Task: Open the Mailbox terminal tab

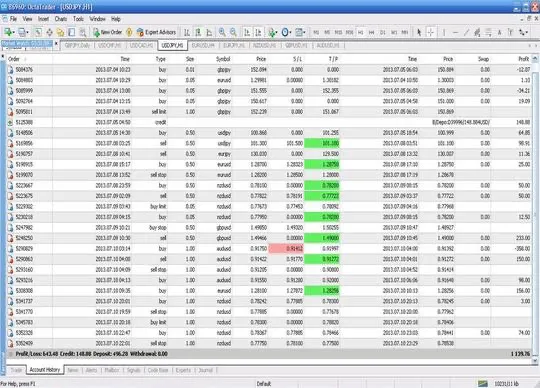Action: [x=112, y=370]
